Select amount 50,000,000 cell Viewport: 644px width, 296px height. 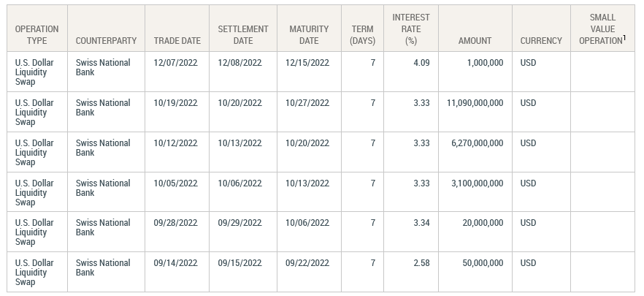[x=475, y=272]
